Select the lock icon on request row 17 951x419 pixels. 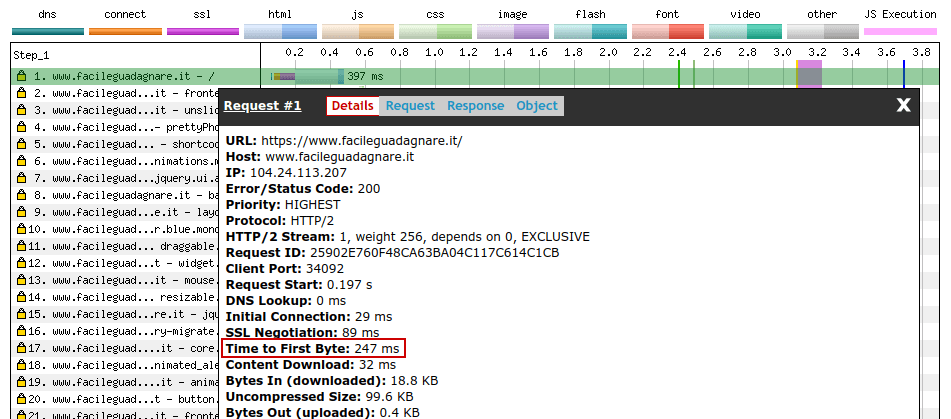pos(22,348)
